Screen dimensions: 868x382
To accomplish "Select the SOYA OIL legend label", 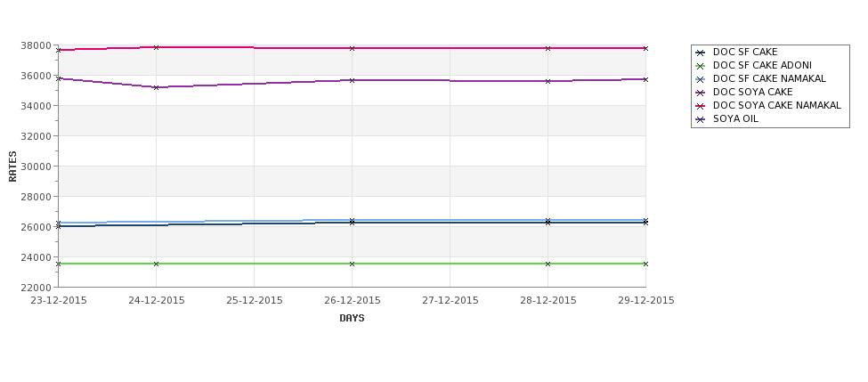I will [735, 119].
